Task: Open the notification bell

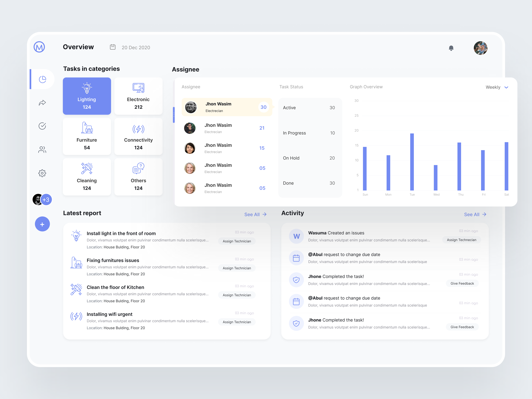Action: [x=451, y=48]
